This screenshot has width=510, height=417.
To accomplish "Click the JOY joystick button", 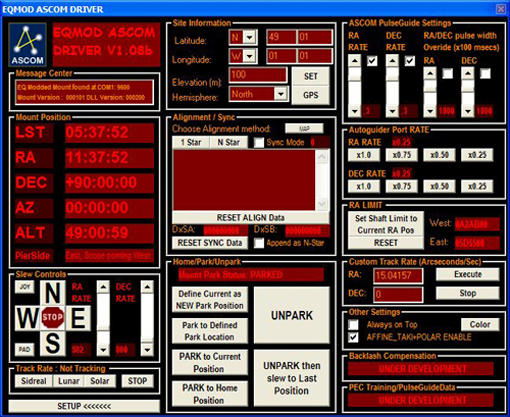I will coord(24,287).
